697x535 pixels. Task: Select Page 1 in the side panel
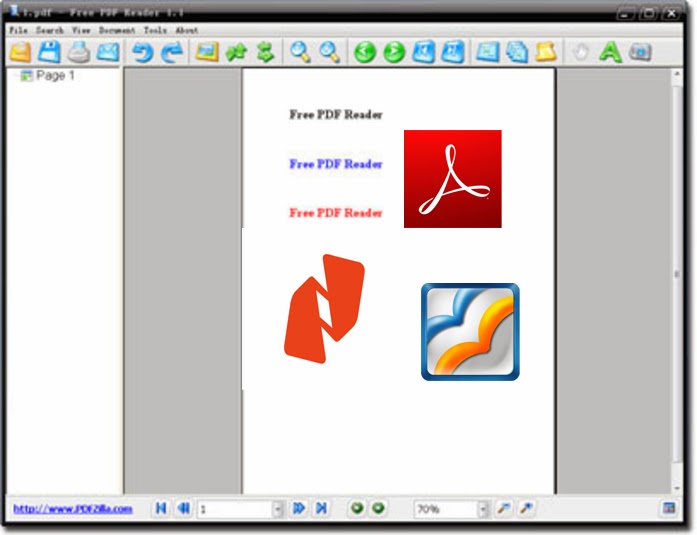pos(48,76)
